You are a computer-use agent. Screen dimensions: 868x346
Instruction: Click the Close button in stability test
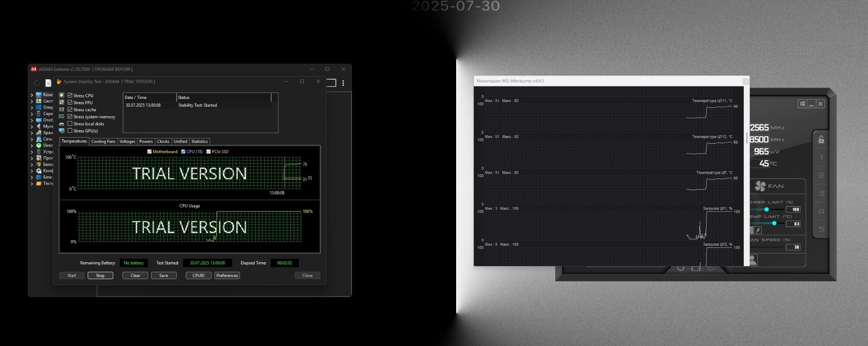coord(307,276)
